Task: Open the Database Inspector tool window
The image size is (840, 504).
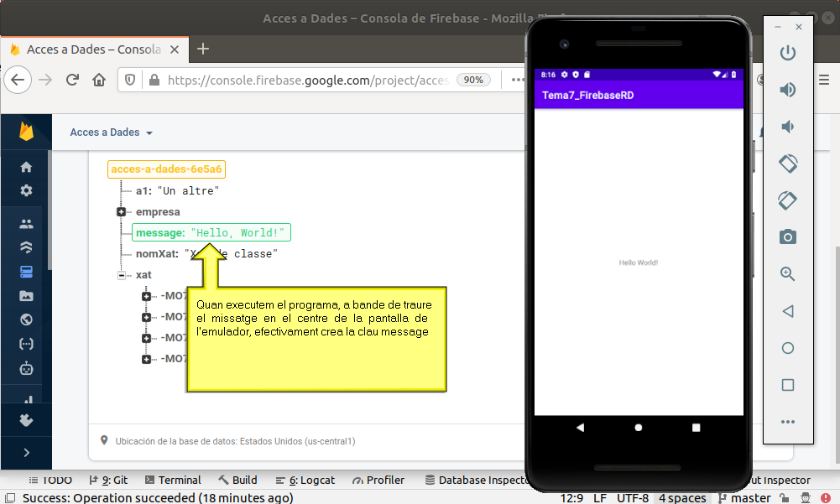Action: point(477,481)
